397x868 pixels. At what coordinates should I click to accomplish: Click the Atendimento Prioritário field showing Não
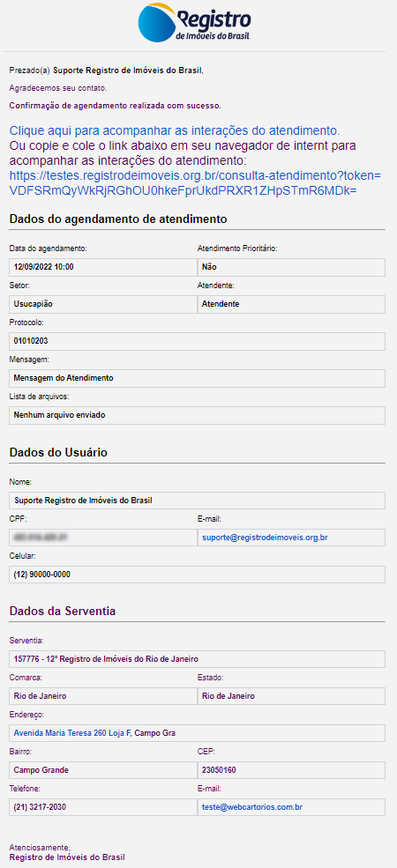coord(291,267)
